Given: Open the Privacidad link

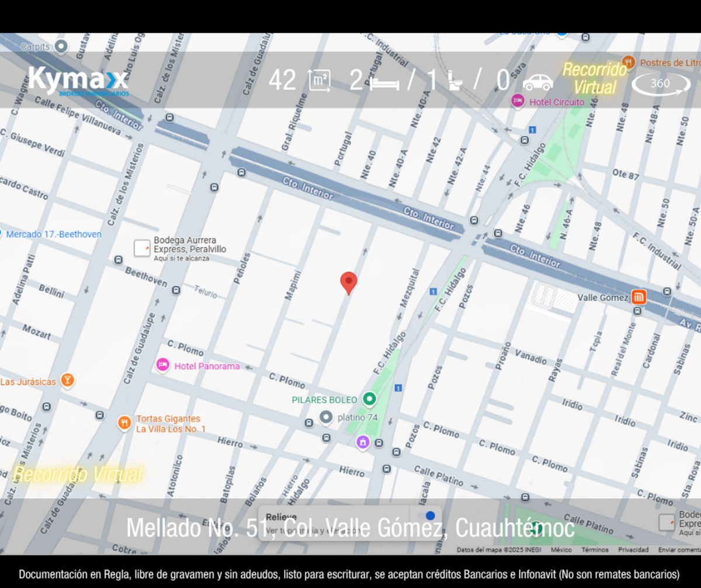Looking at the screenshot, I should (x=633, y=550).
